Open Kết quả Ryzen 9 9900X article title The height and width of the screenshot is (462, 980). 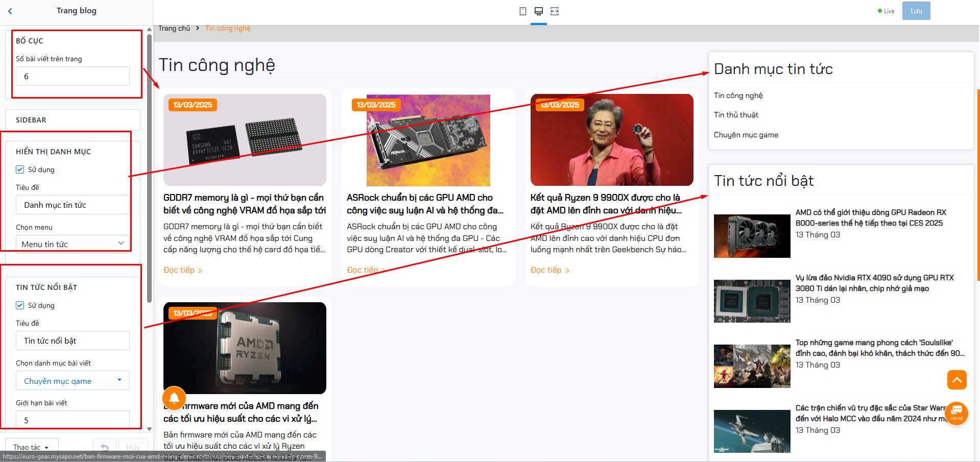coord(606,204)
